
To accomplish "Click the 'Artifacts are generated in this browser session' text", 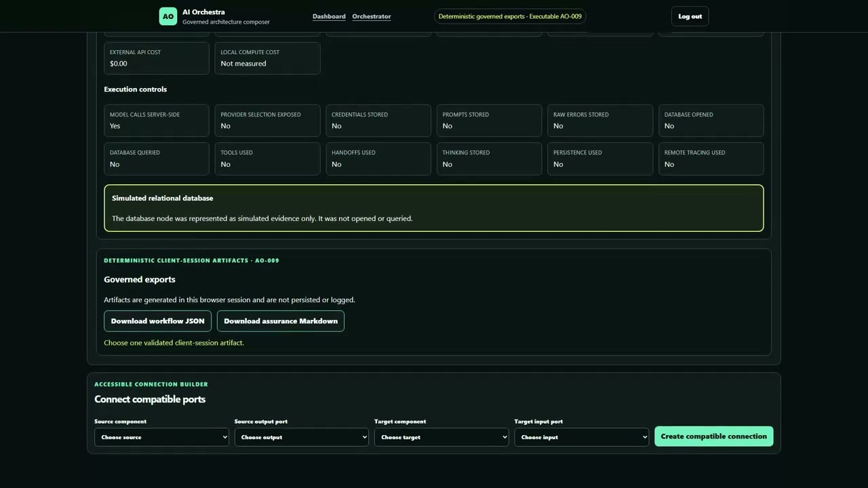I will (x=229, y=300).
